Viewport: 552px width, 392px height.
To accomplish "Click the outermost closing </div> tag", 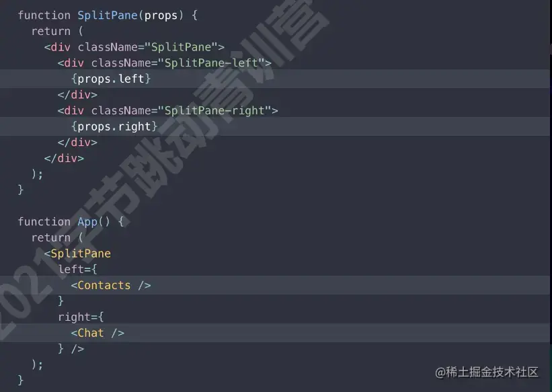I will pyautogui.click(x=64, y=158).
